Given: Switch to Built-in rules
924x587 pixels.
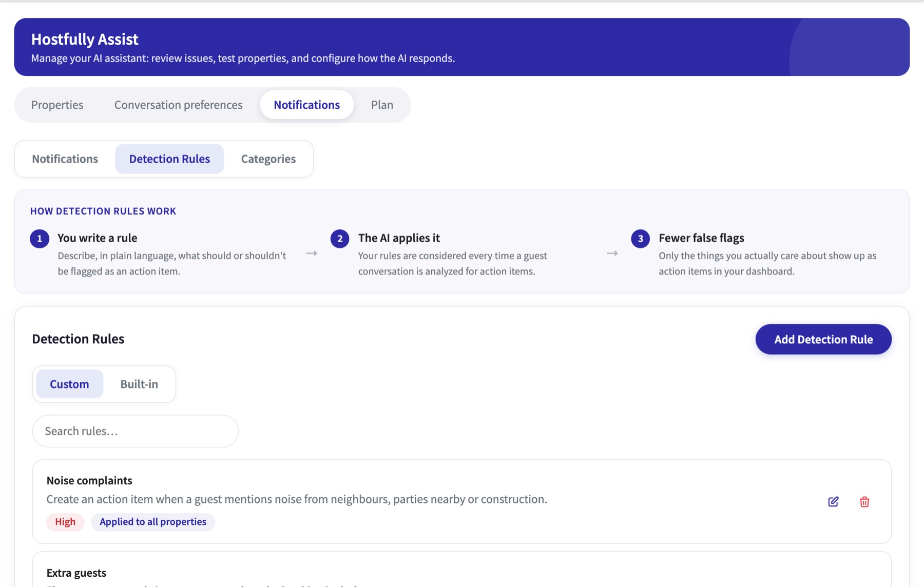Looking at the screenshot, I should (x=139, y=384).
